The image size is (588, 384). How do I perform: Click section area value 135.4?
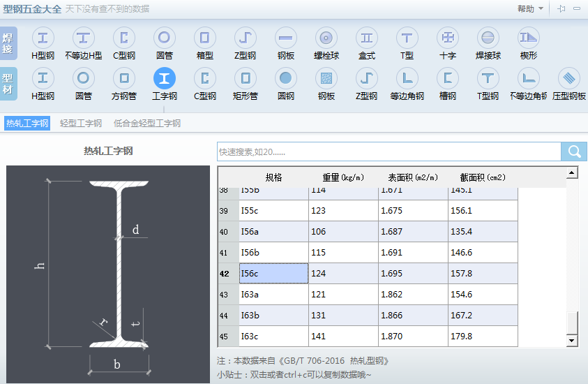[x=483, y=232]
